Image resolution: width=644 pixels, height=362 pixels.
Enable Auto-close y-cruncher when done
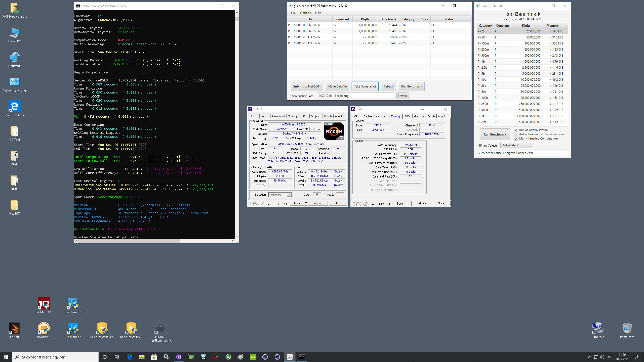tap(516, 134)
